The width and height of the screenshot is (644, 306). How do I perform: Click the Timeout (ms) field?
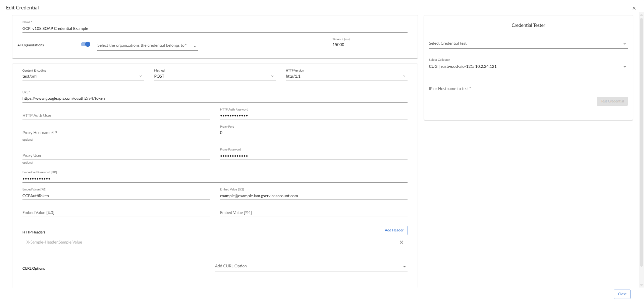[355, 45]
